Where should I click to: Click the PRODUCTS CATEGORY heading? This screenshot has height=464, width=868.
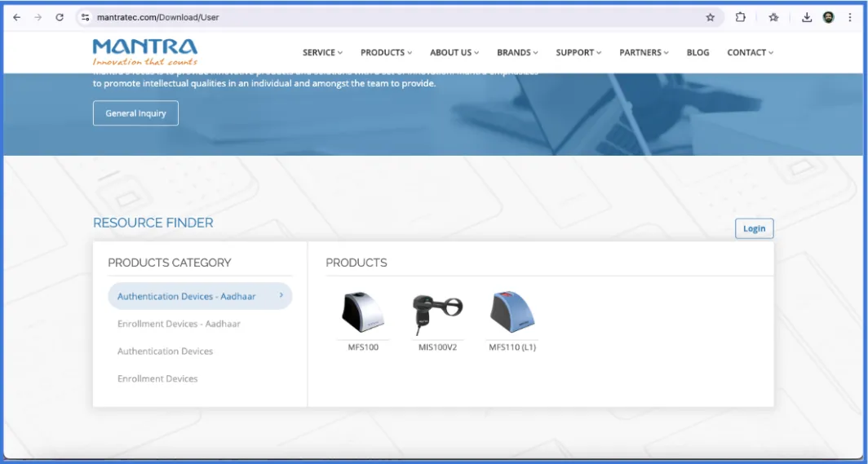tap(170, 263)
